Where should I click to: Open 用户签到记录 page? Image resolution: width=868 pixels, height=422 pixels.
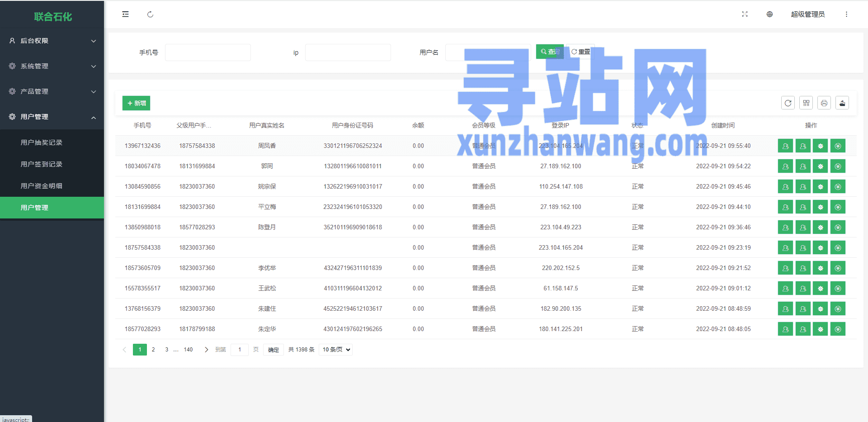(x=52, y=164)
